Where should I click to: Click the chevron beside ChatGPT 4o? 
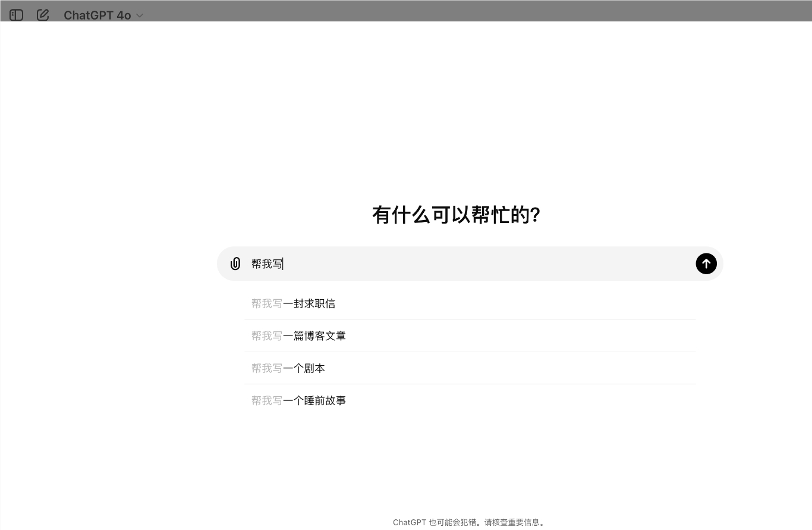point(140,15)
